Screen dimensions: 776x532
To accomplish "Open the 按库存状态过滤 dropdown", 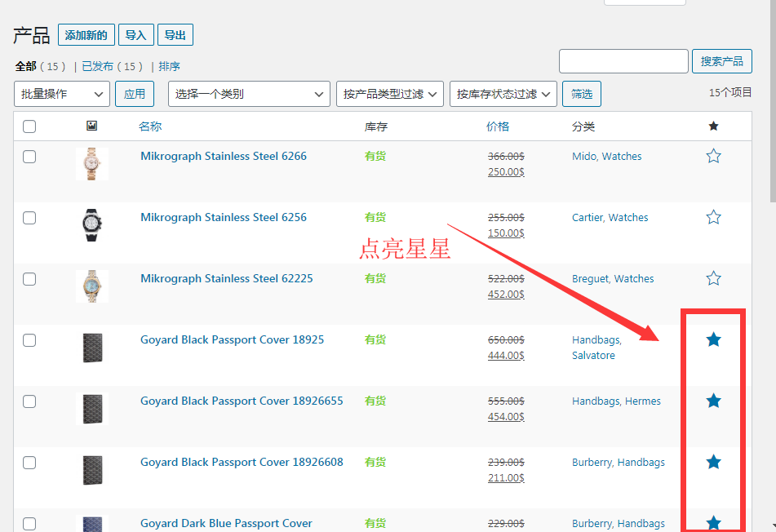I will (503, 94).
